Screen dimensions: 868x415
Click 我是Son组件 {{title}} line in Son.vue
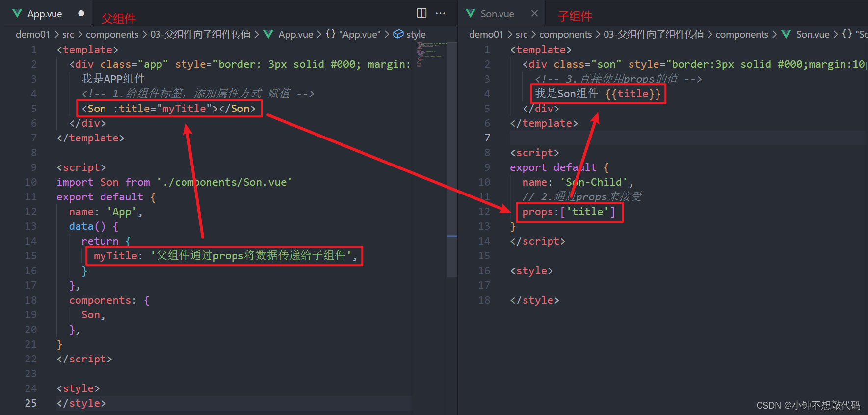point(598,93)
